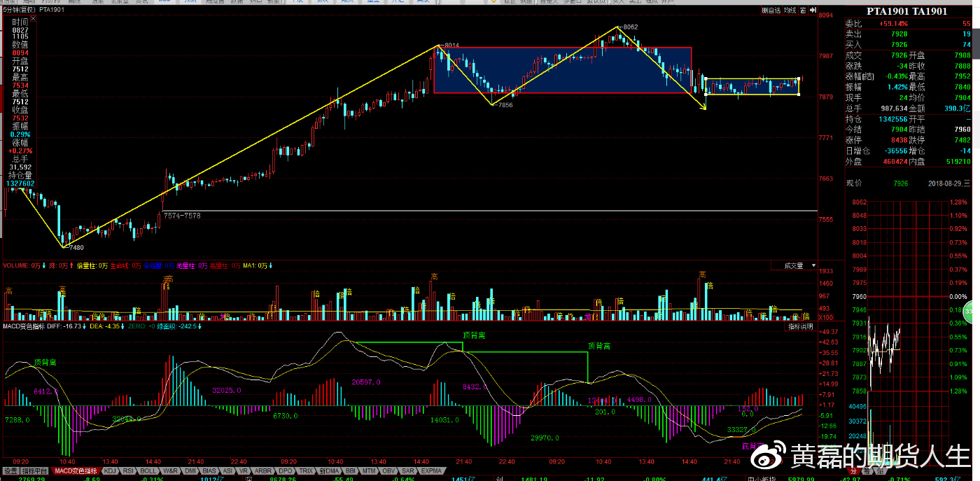Screen dimensions: 980x481
Task: Click the 删自选 remove-favorite button
Action: (x=771, y=11)
